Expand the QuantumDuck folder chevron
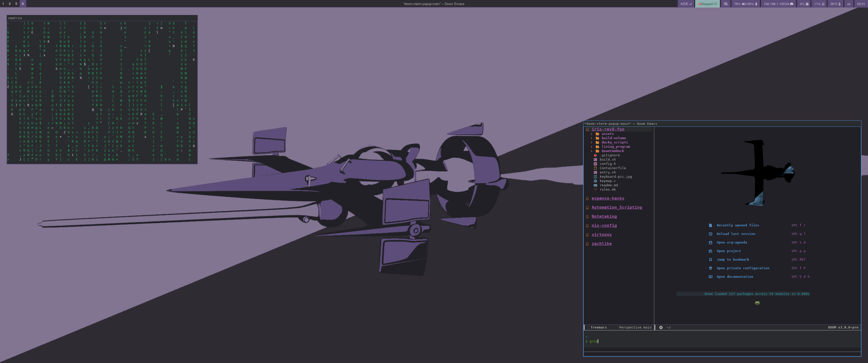 click(x=591, y=151)
